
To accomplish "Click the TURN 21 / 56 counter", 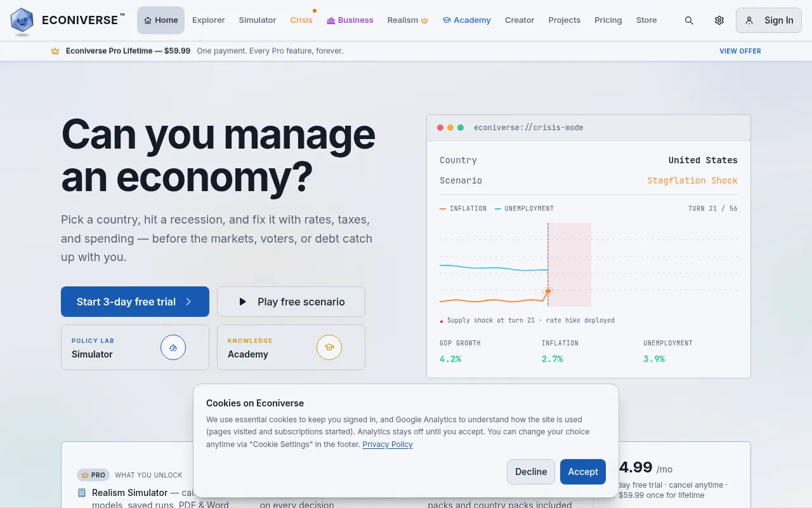I will click(x=713, y=209).
